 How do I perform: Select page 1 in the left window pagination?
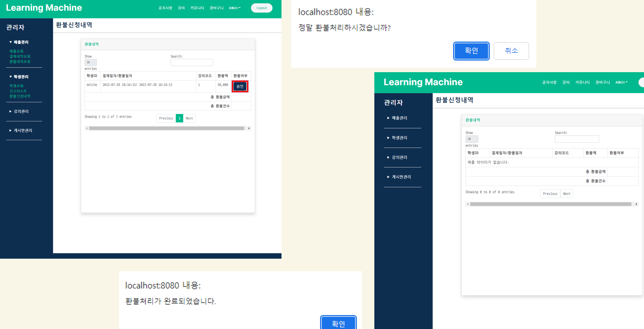pos(179,118)
